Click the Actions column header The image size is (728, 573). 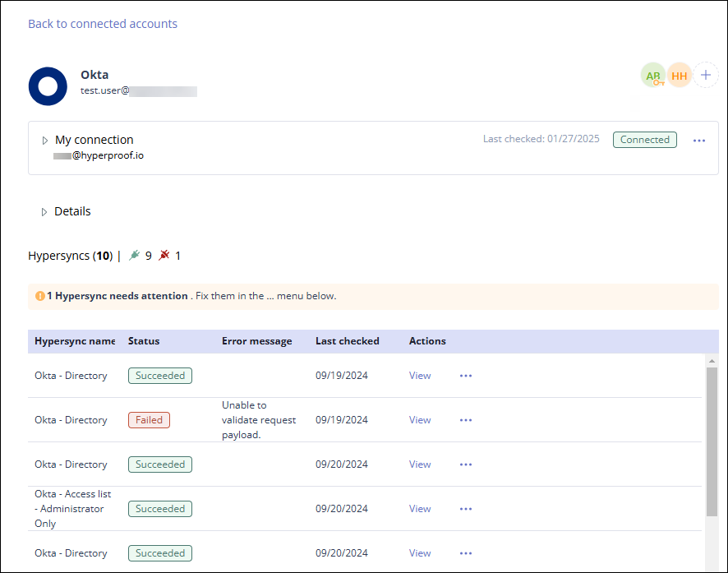click(x=427, y=341)
